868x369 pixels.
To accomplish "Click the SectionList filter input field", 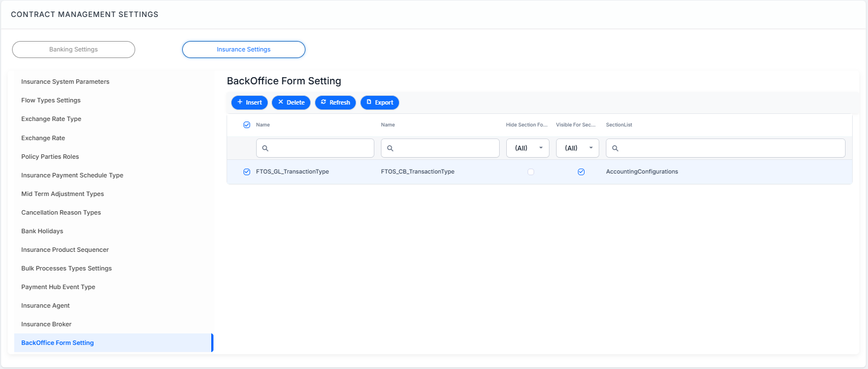I will [x=726, y=148].
